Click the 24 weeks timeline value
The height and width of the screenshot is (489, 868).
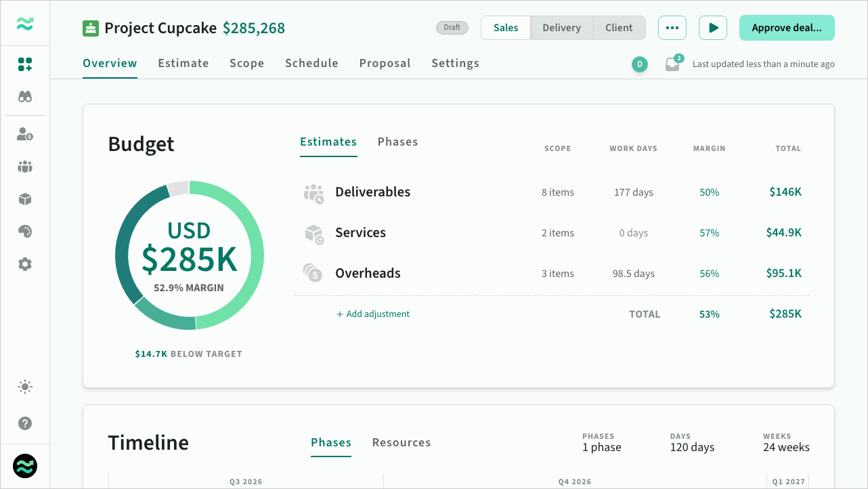coord(786,447)
